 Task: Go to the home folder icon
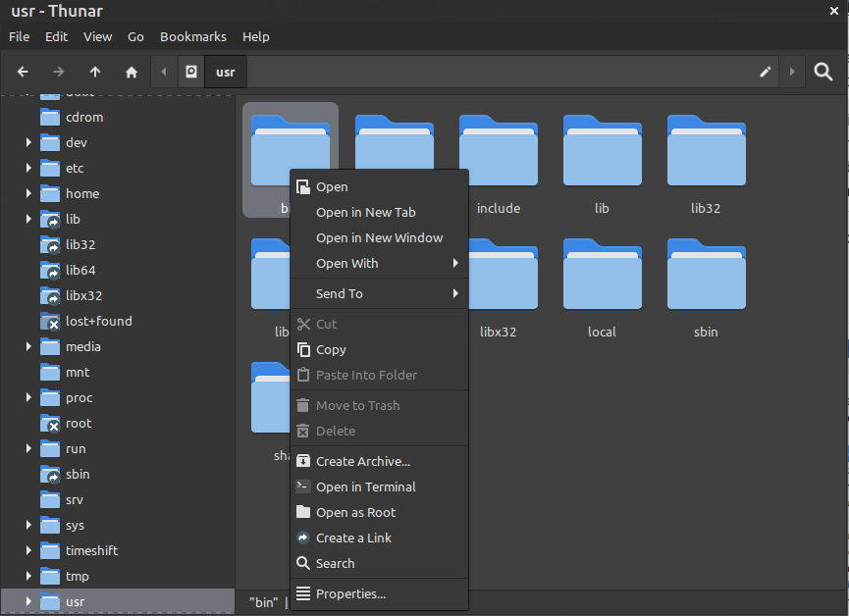click(132, 72)
